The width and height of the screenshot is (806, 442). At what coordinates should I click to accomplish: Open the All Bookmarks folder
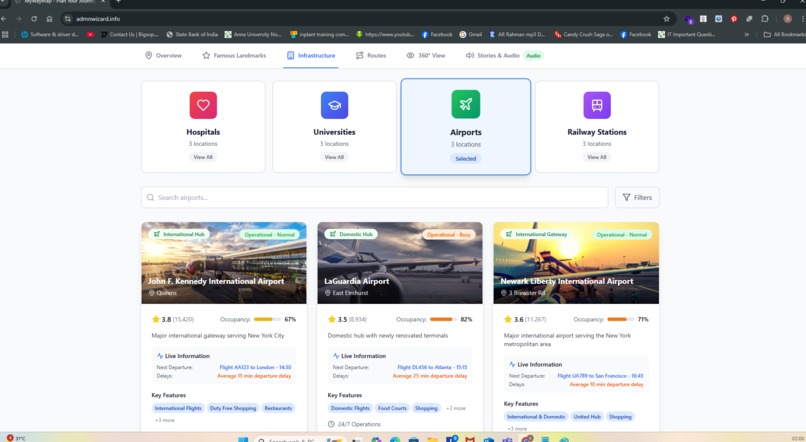[784, 34]
